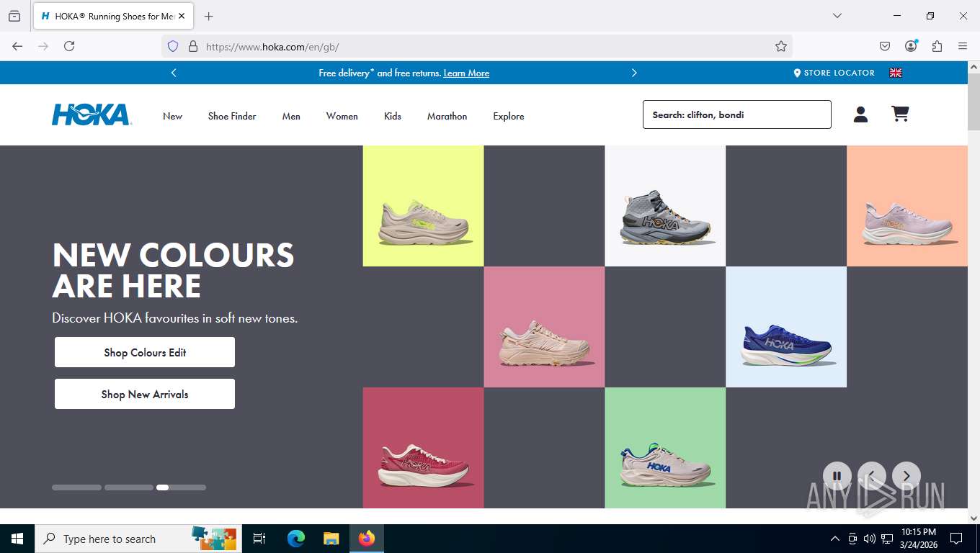Click the HOKA logo
The height and width of the screenshot is (553, 980).
[91, 115]
